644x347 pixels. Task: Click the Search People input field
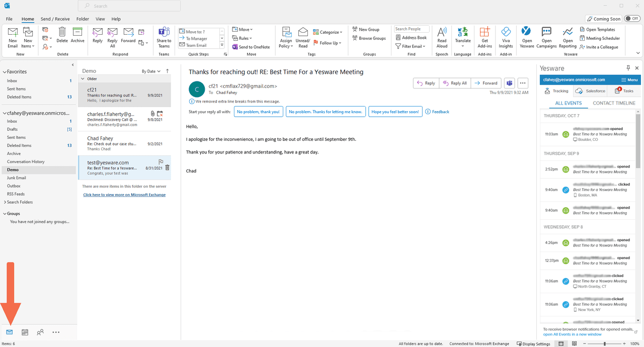(x=411, y=29)
